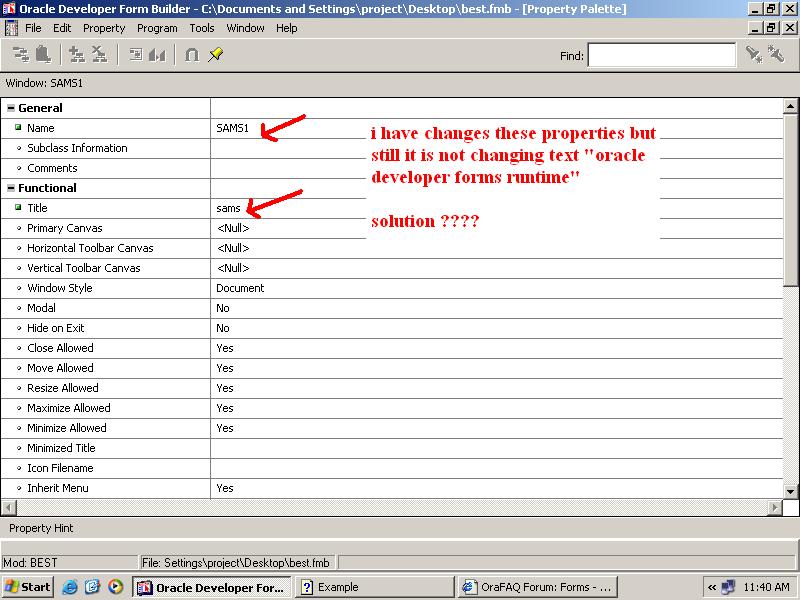Image resolution: width=800 pixels, height=600 pixels.
Task: Open the Property menu
Action: tap(104, 28)
